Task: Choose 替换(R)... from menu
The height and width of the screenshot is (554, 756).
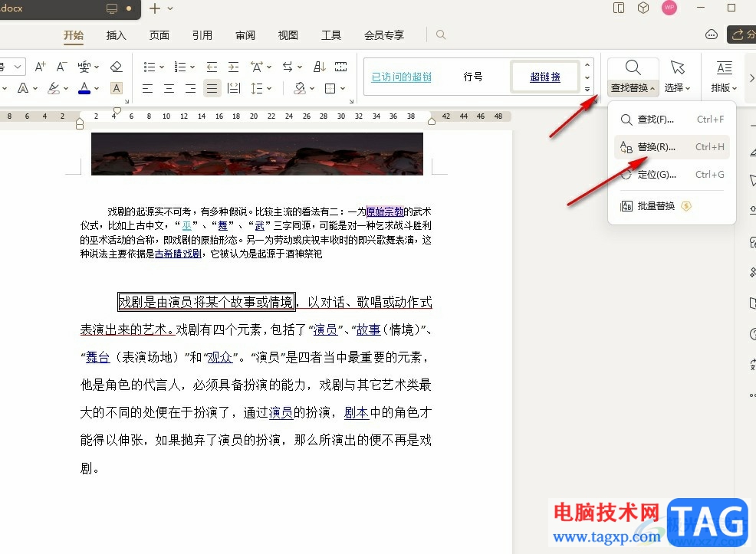Action: pos(672,147)
